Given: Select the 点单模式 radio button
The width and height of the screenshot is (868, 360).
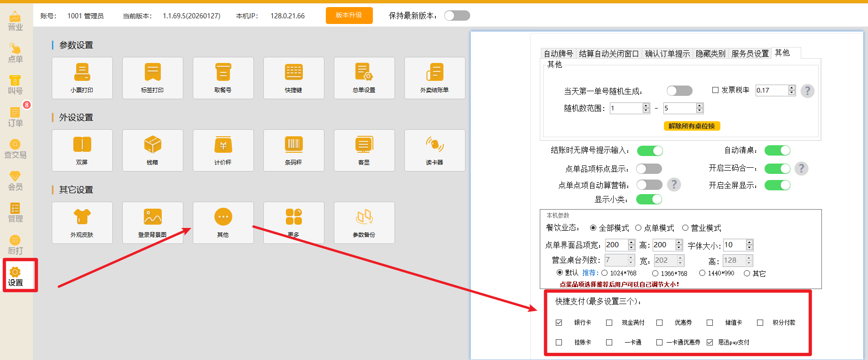Looking at the screenshot, I should (638, 228).
